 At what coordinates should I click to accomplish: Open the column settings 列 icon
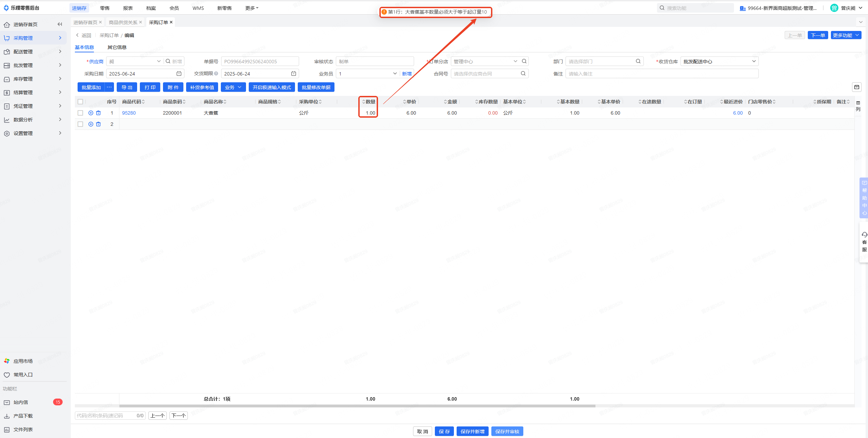point(858,106)
